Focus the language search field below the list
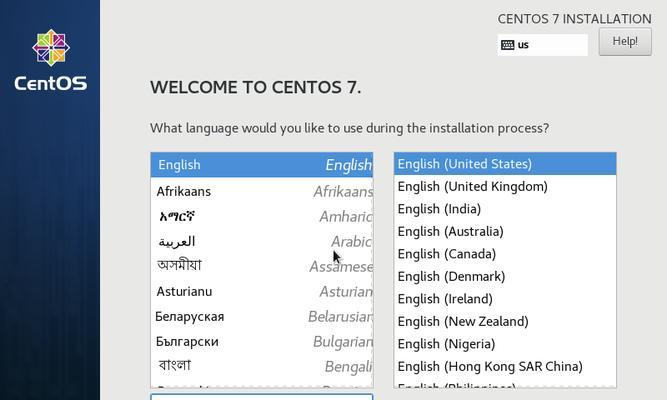667x400 pixels. (x=262, y=397)
